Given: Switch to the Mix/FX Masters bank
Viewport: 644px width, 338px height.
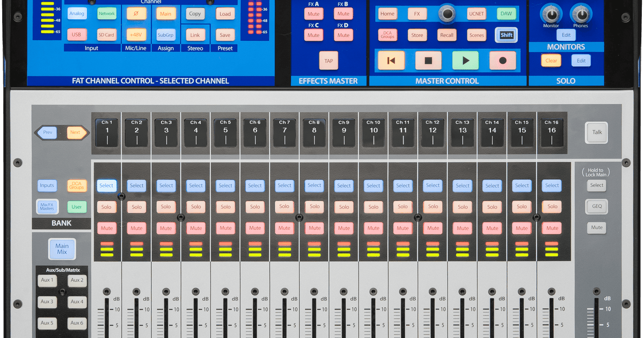Looking at the screenshot, I should click(47, 207).
